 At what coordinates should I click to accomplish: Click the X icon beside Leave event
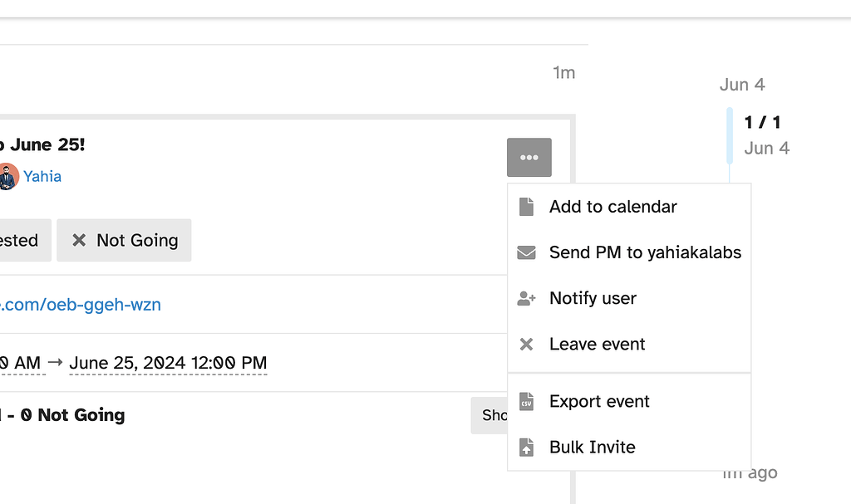click(x=527, y=344)
